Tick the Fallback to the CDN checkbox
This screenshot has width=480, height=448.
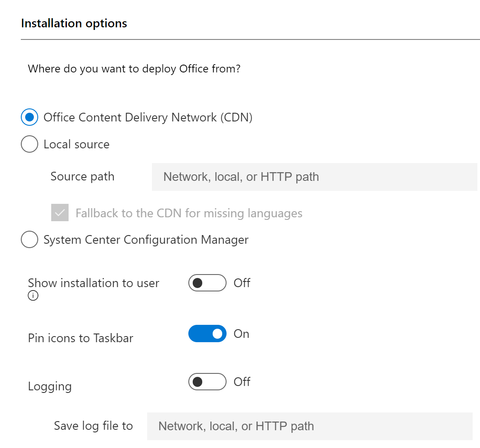point(60,213)
